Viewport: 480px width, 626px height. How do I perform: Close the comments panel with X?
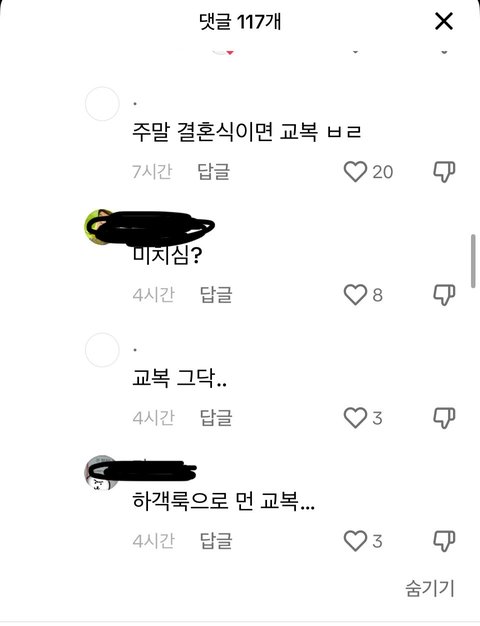[x=444, y=21]
